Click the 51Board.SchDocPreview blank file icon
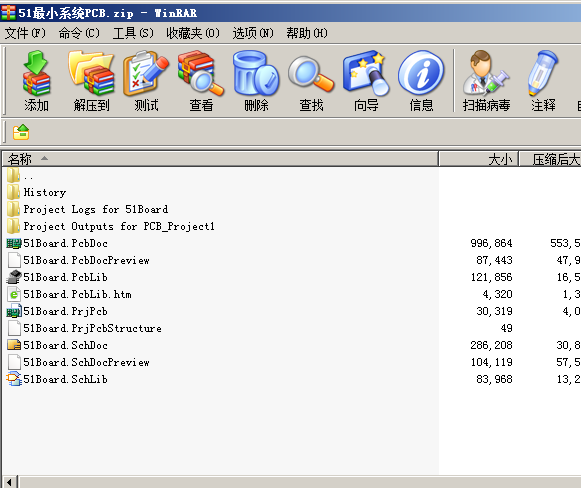Screen dimensions: 581x488 [14, 362]
